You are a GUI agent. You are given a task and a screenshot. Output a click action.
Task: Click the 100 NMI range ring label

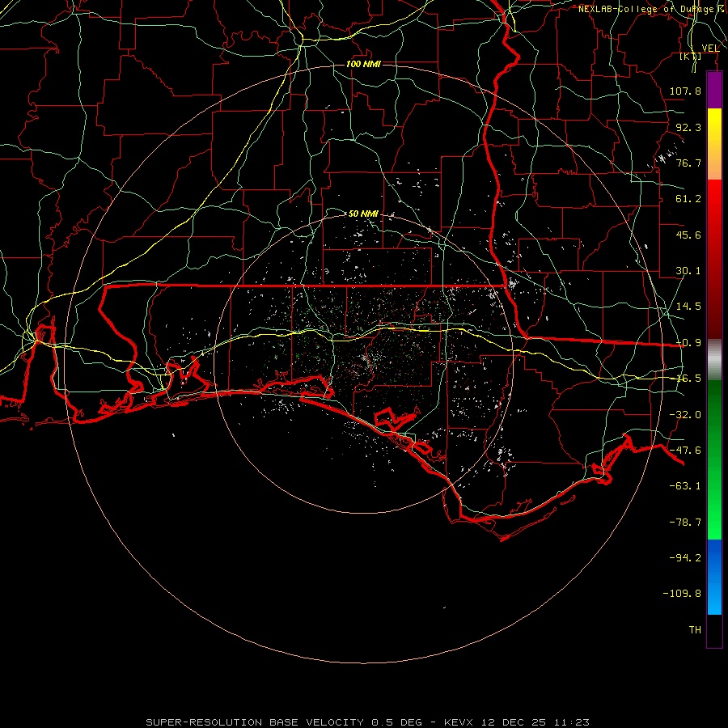[x=363, y=64]
